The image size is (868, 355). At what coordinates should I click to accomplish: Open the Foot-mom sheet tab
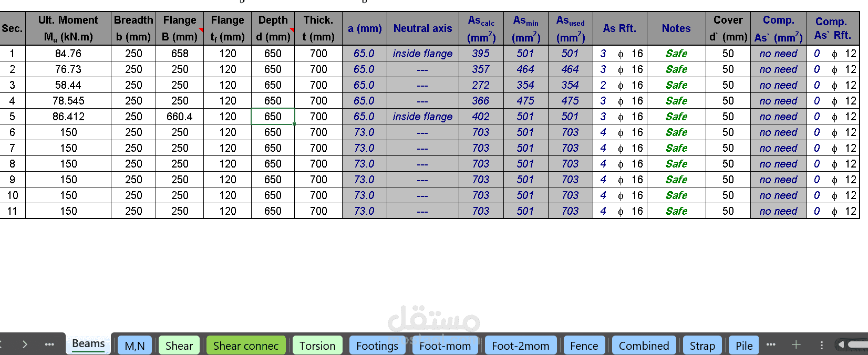point(445,346)
